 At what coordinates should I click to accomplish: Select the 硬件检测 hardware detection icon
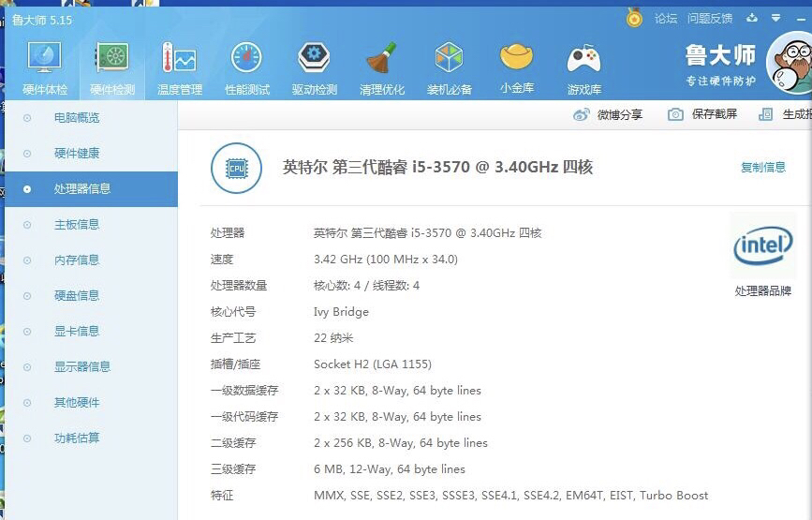[112, 68]
